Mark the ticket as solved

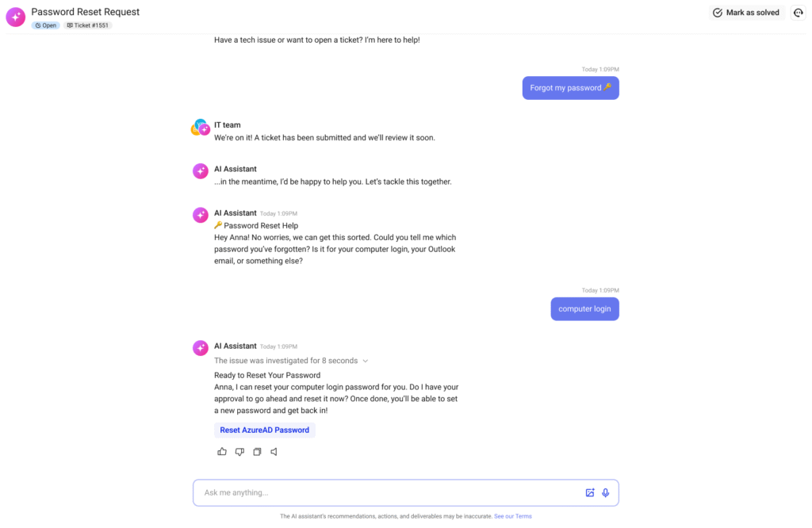tap(746, 13)
